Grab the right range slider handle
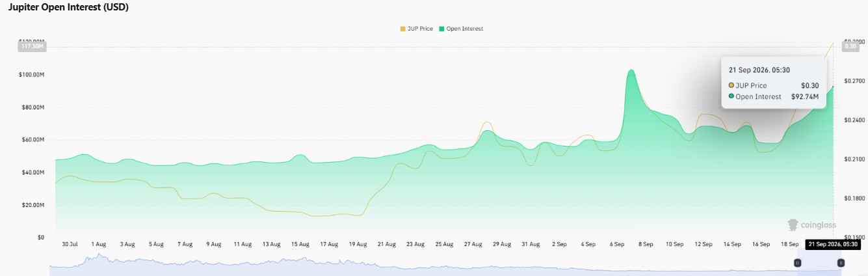This screenshot has width=868, height=276. pyautogui.click(x=841, y=263)
